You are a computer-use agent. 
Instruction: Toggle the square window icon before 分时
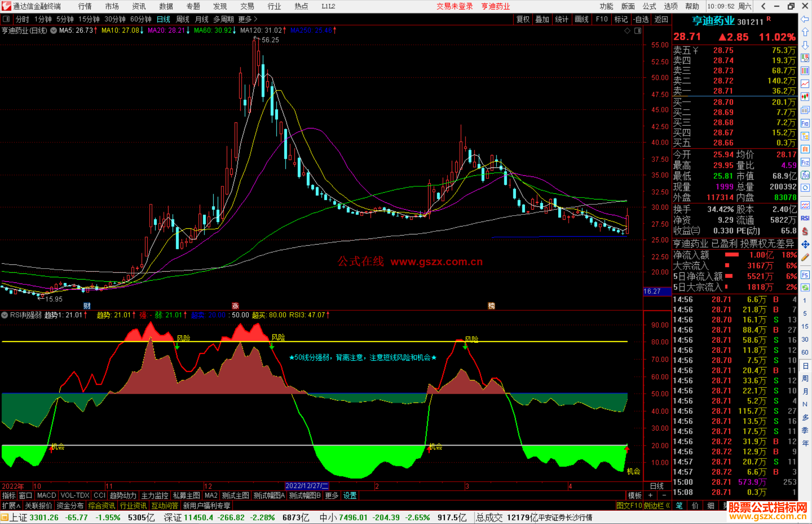pyautogui.click(x=6, y=19)
